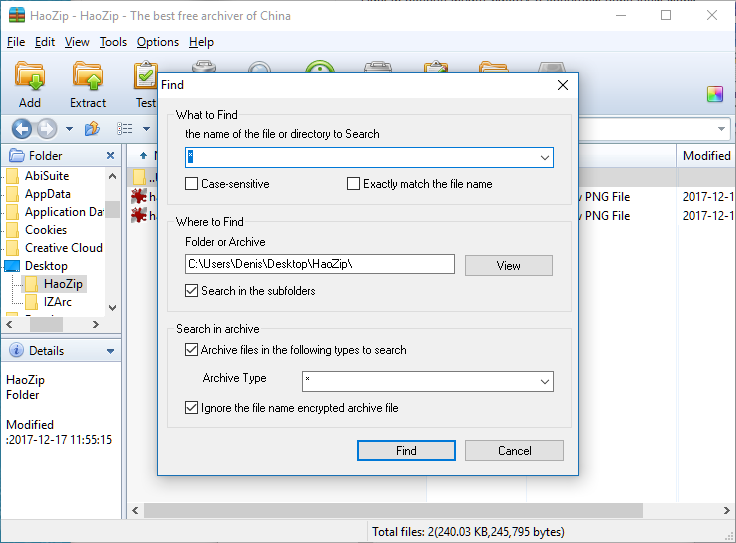The height and width of the screenshot is (543, 736).
Task: Select the AppData folder
Action: [x=47, y=194]
